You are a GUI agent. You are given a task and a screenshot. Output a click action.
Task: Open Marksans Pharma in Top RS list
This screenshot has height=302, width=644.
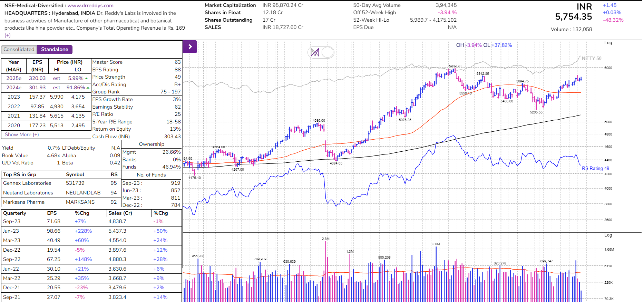pyautogui.click(x=24, y=202)
